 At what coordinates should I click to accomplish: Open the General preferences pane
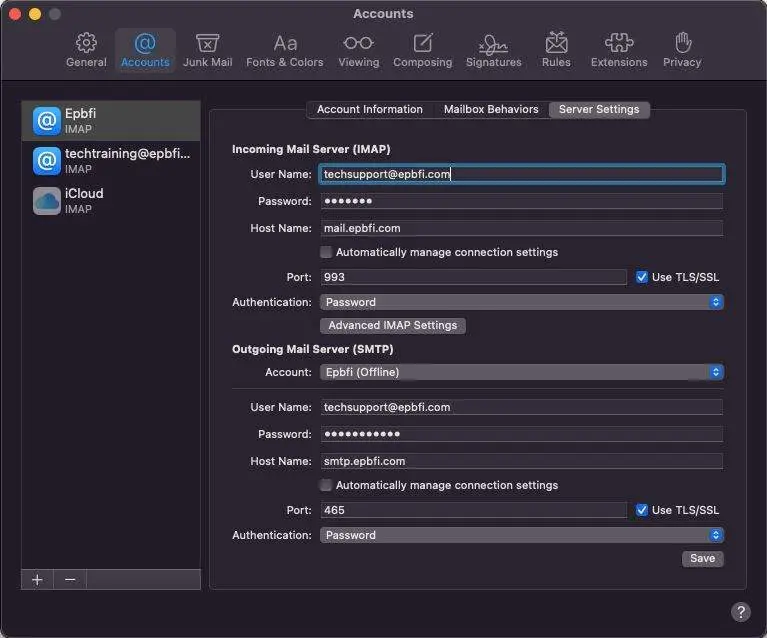[86, 50]
